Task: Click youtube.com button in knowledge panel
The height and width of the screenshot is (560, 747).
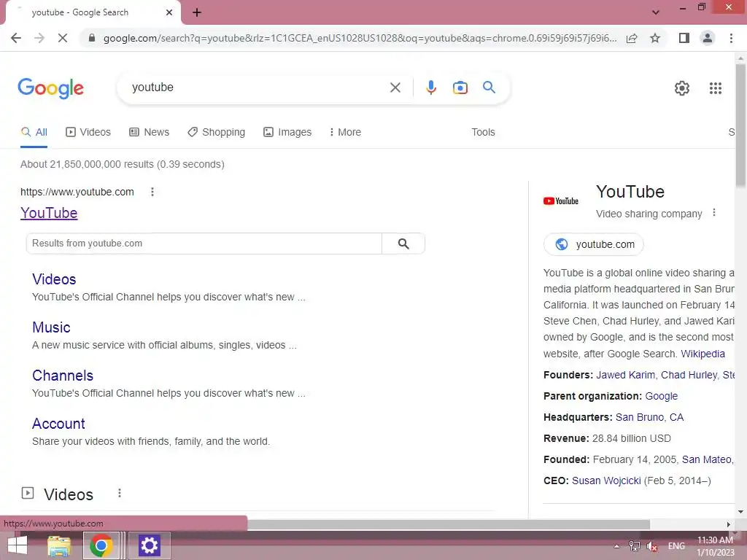Action: [x=594, y=244]
